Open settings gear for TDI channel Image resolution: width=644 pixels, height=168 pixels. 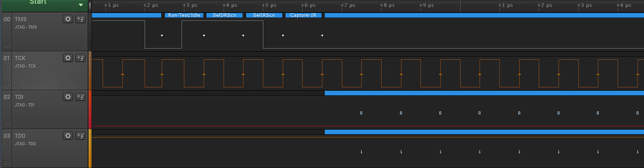coord(68,97)
